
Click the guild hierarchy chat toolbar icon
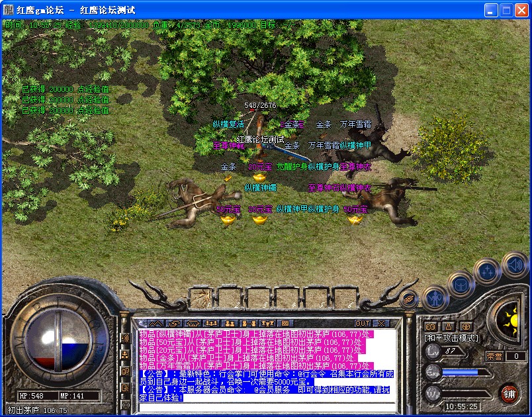click(267, 324)
